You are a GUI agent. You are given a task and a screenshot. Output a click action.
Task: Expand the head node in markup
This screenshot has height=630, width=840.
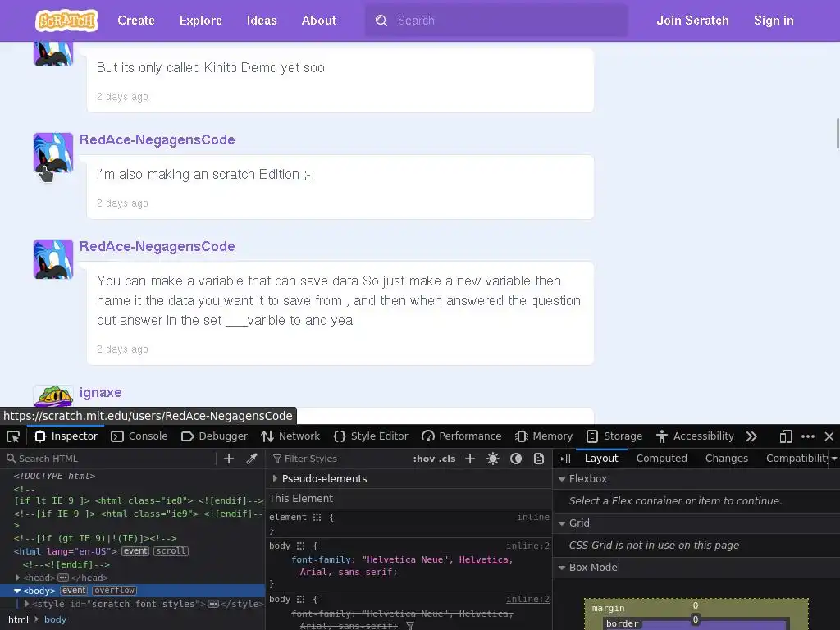tap(18, 577)
